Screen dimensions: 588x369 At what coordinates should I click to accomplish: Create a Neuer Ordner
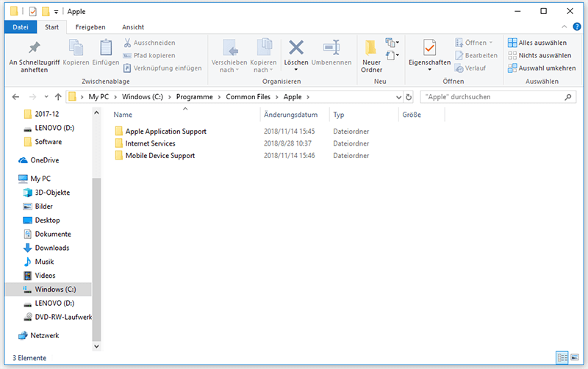(371, 57)
